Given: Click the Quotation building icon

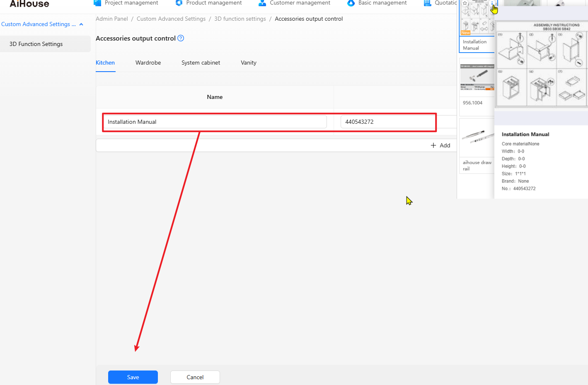Looking at the screenshot, I should click(x=427, y=3).
